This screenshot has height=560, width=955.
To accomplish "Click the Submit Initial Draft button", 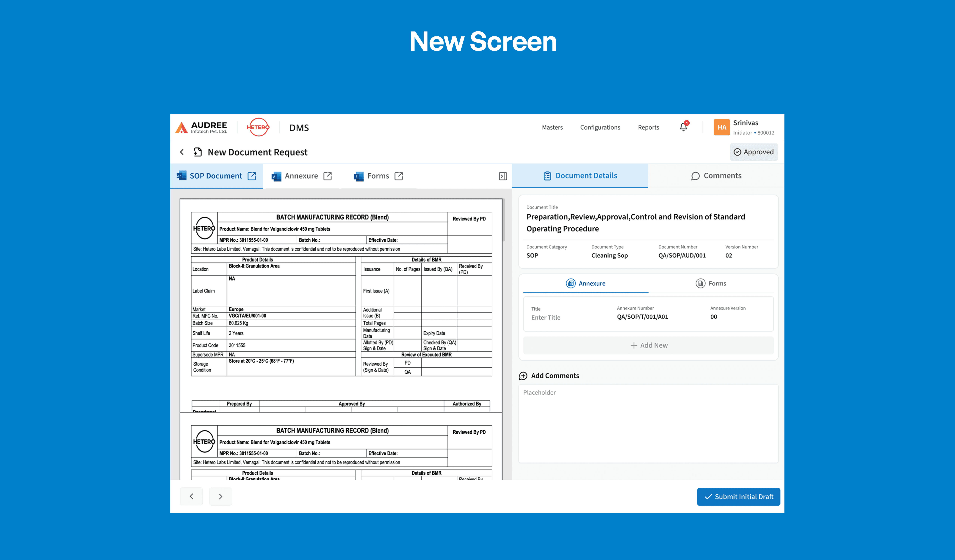I will click(738, 496).
